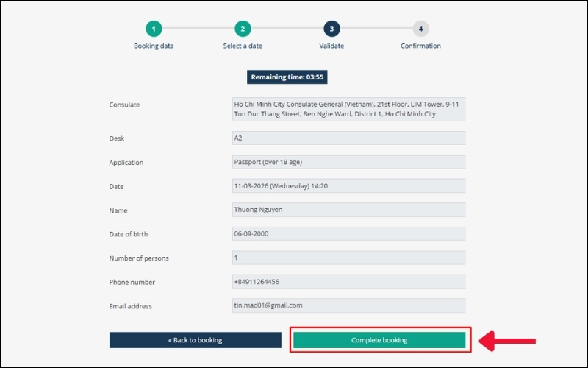
Task: Click the green "Complete booking" button
Action: pyautogui.click(x=379, y=340)
